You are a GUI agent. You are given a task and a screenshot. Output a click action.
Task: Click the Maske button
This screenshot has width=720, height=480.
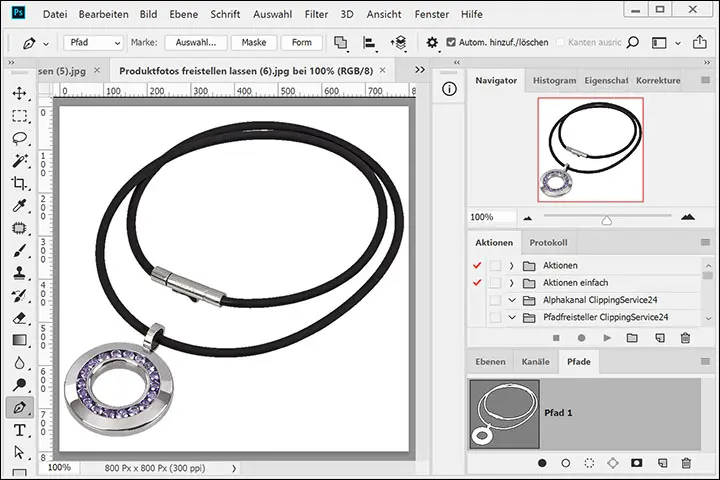pos(254,43)
